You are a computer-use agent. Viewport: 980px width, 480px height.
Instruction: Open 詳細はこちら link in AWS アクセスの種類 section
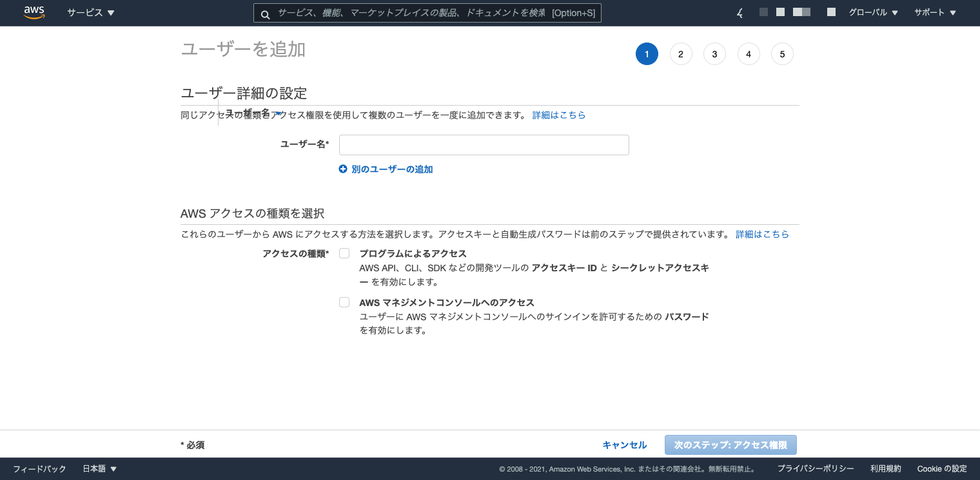(763, 235)
